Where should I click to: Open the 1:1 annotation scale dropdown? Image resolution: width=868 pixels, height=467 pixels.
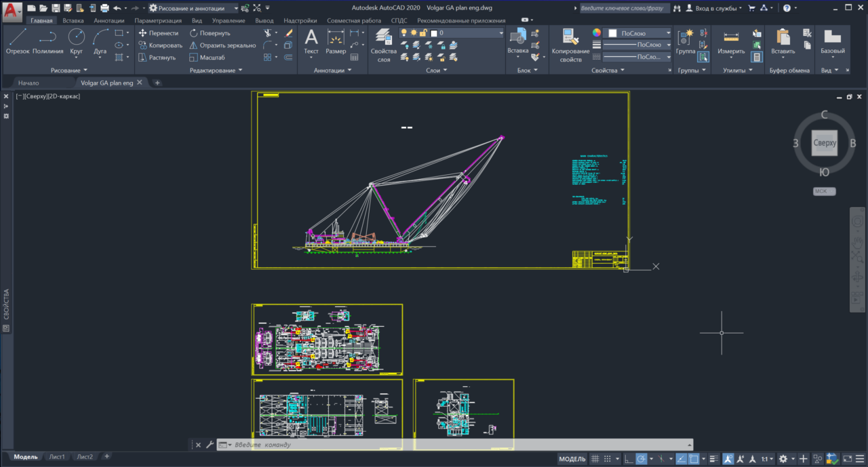pyautogui.click(x=768, y=459)
